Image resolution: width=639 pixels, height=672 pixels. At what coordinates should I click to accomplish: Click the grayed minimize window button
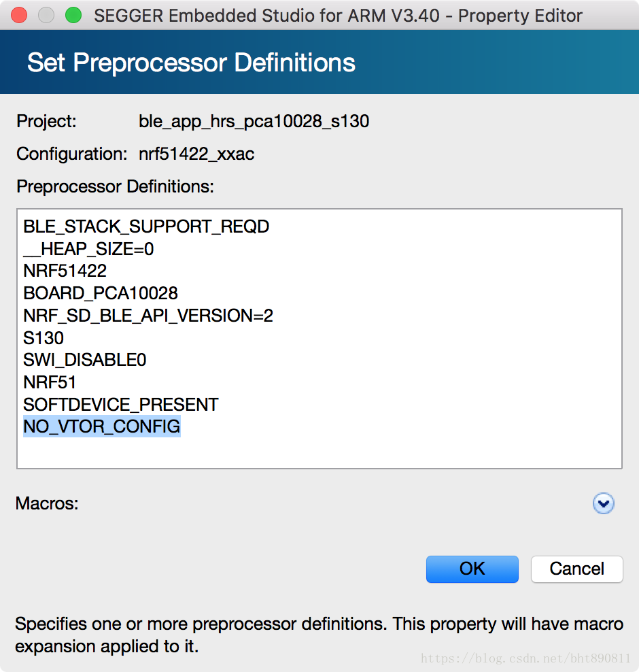(46, 16)
